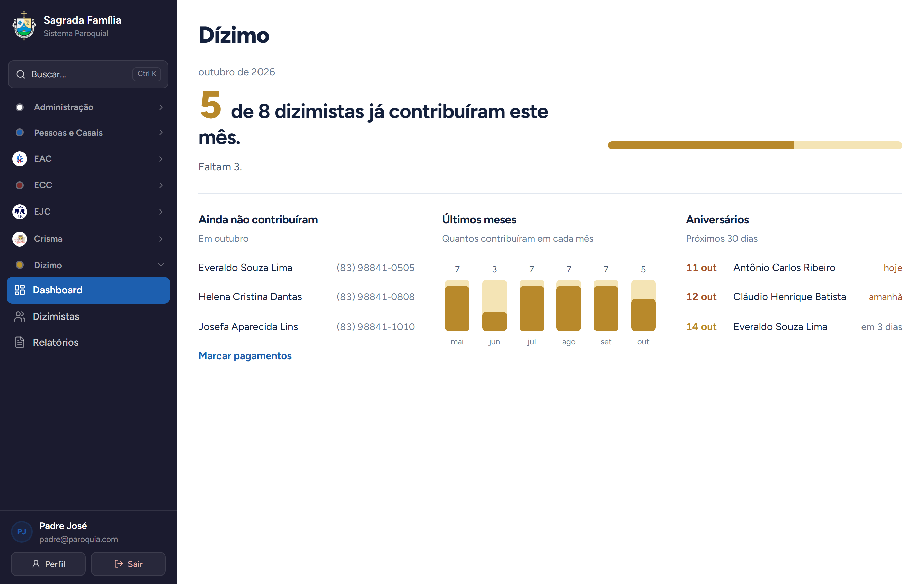Screen dimensions: 924x584
Task: Click the large golden number 5
Action: coord(211,105)
